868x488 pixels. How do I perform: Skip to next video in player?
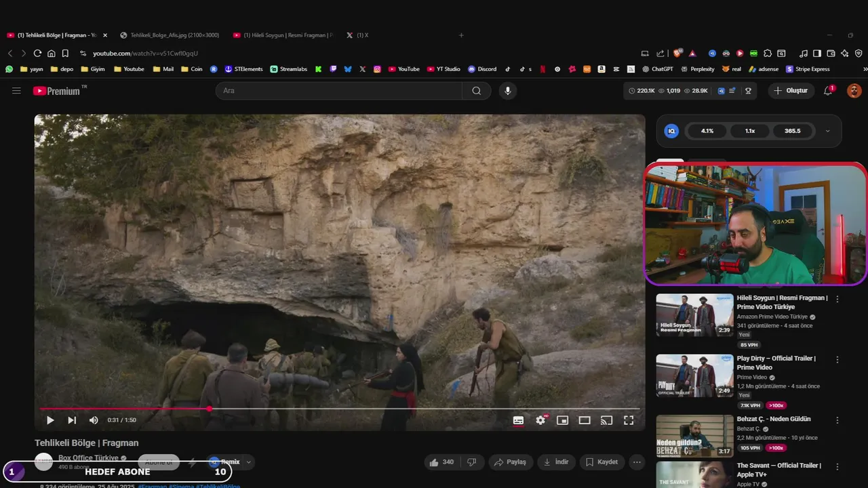72,420
